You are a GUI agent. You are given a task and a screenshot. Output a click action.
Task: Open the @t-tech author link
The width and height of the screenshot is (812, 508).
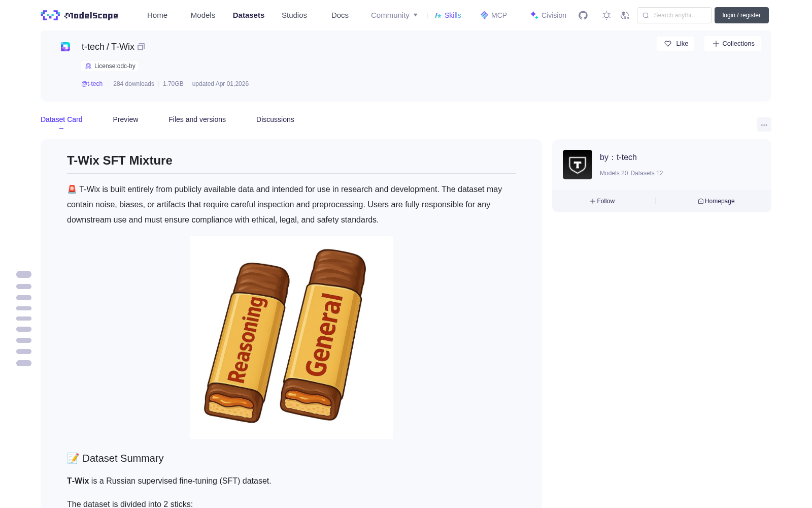[x=92, y=84]
